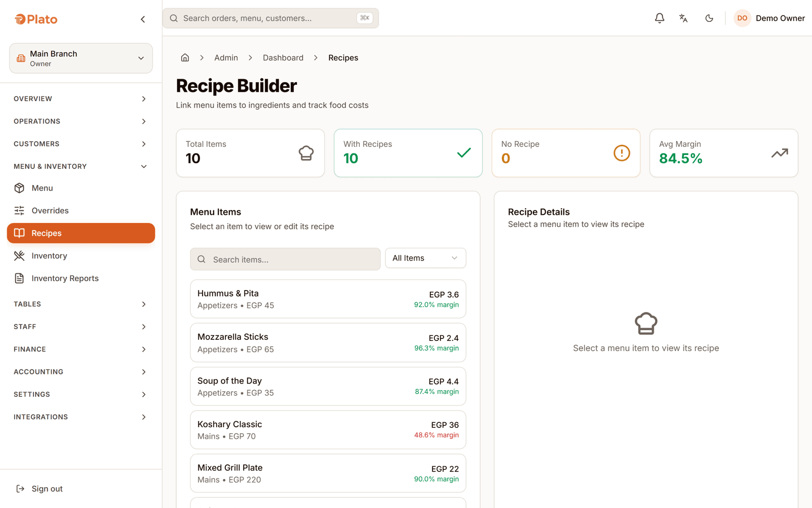Open the Menu page in sidebar
The image size is (812, 508).
click(81, 188)
